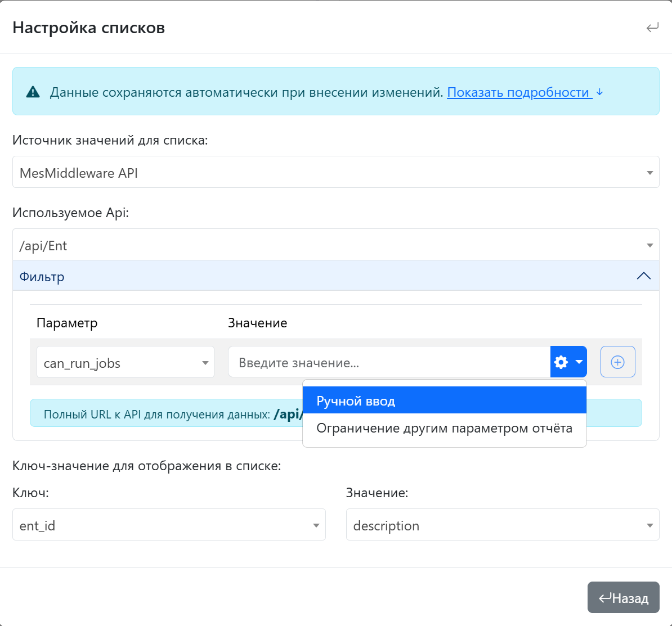Click the return arrow icon in dialog header

tap(652, 28)
